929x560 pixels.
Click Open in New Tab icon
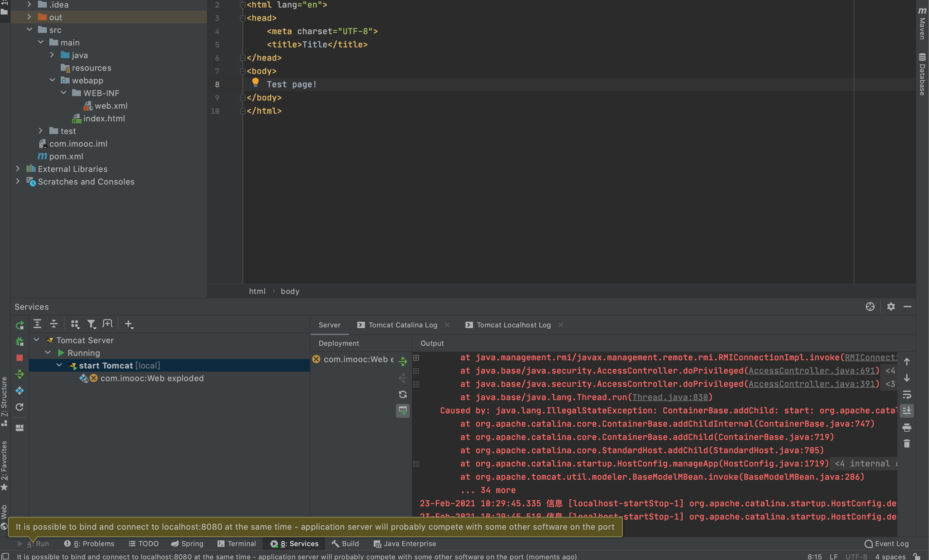coord(108,324)
